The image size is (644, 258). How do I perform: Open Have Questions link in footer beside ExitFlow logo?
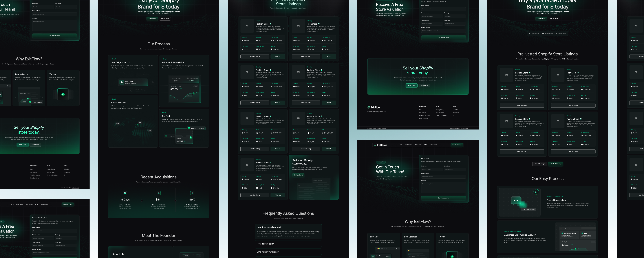(423, 119)
